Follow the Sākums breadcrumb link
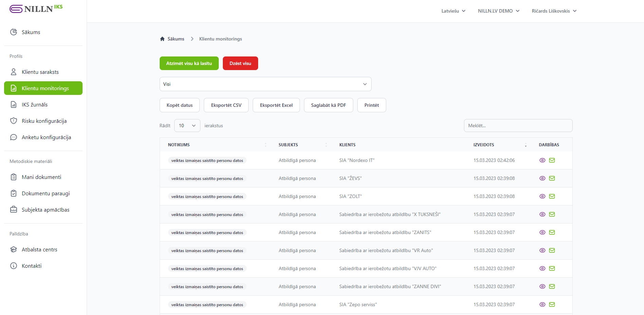The width and height of the screenshot is (644, 315). 176,39
